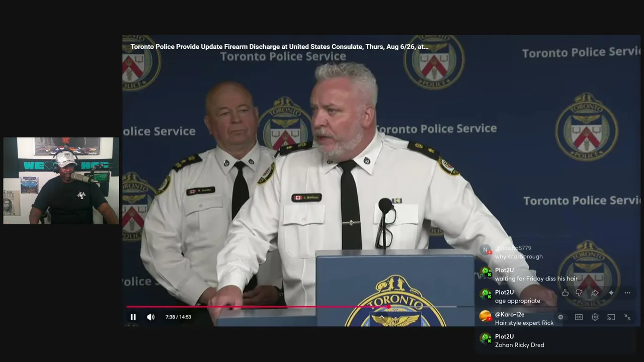This screenshot has width=644, height=362.
Task: Exit full screen mode
Action: click(x=627, y=317)
